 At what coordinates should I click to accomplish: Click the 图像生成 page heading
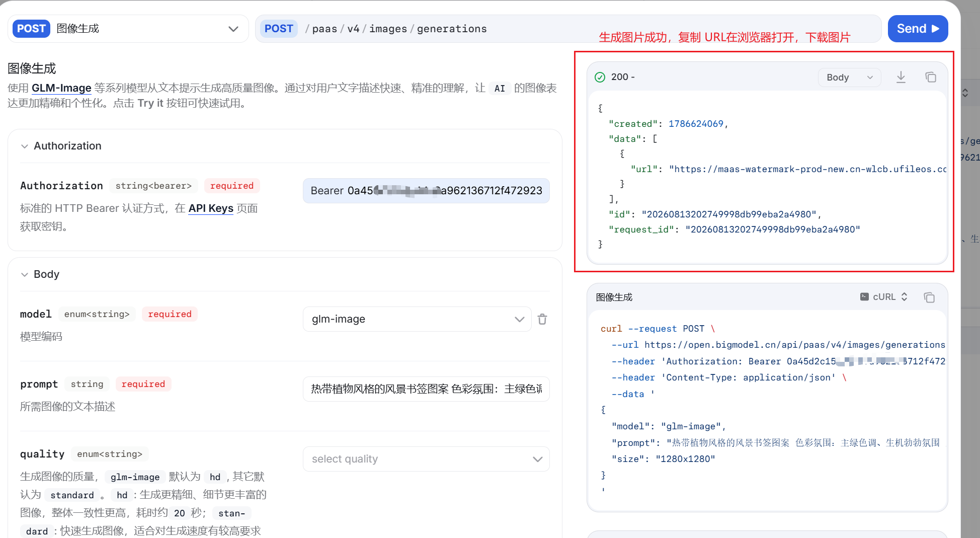(x=32, y=68)
